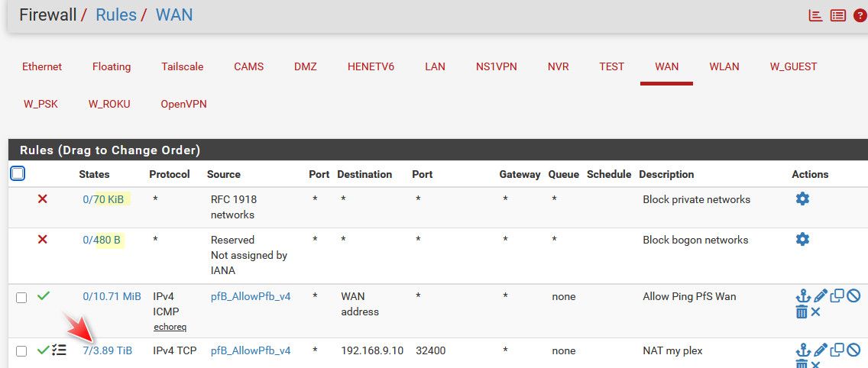The image size is (868, 368).
Task: Delete the Allow Ping PfS Wan rule
Action: click(x=802, y=312)
